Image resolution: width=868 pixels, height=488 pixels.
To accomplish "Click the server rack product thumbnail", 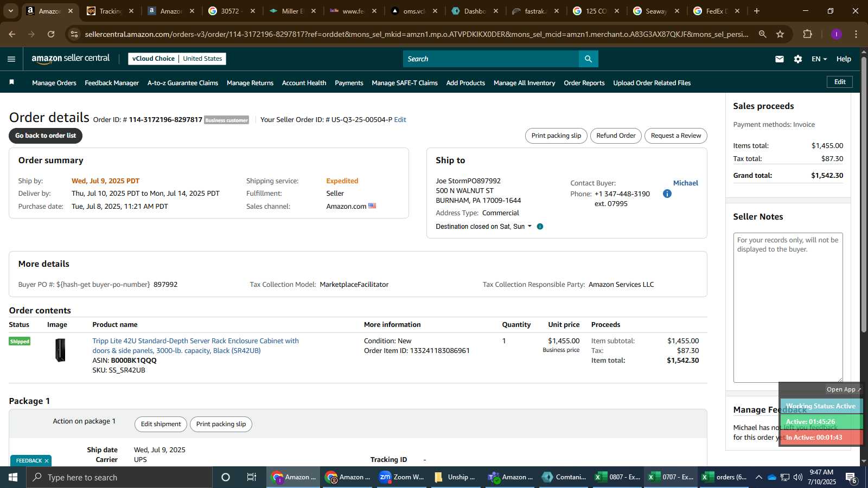I will coord(61,350).
